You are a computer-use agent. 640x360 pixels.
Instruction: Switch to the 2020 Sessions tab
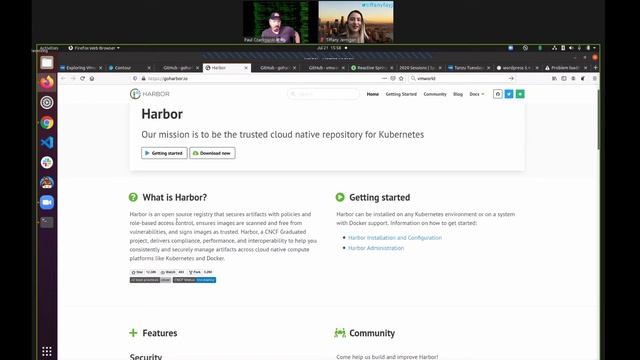pos(420,68)
